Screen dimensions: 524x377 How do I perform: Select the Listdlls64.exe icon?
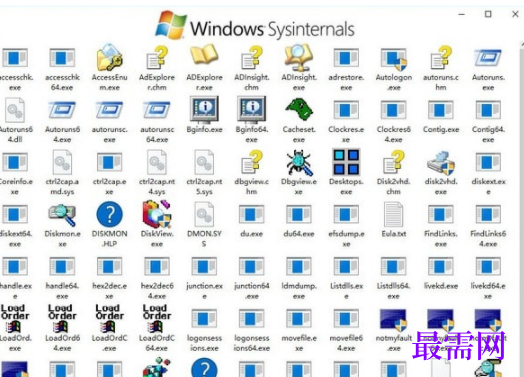[394, 267]
